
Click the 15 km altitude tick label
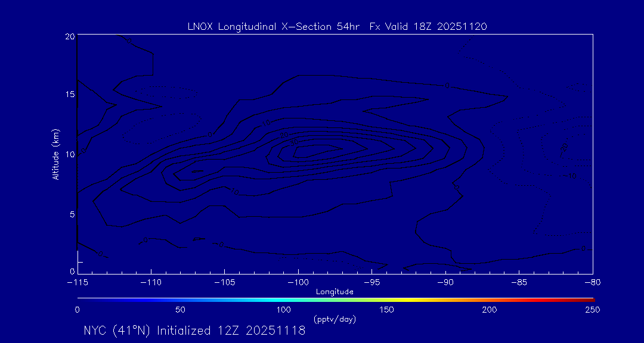click(69, 95)
